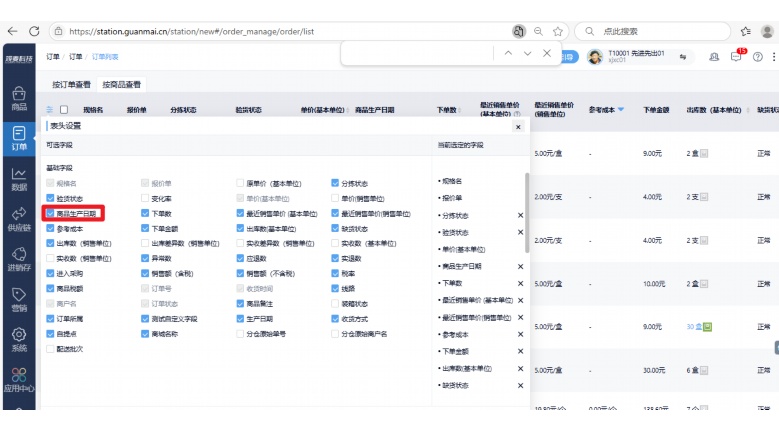Check the 原单价（基本单位） checkbox
The image size is (779, 431).
pos(240,183)
